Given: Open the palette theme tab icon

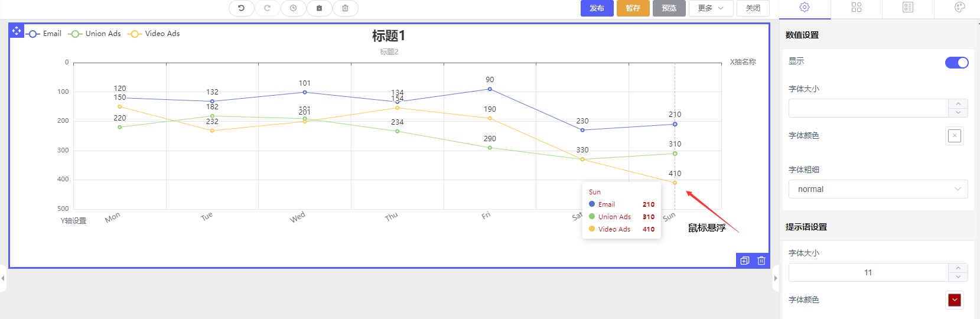Looking at the screenshot, I should coord(959,7).
